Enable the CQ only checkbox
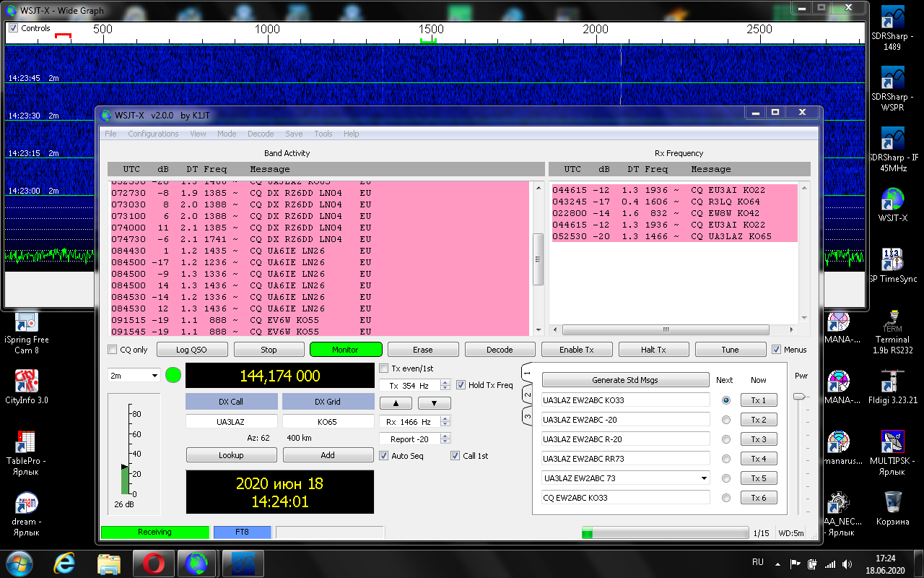This screenshot has height=578, width=924. [112, 350]
